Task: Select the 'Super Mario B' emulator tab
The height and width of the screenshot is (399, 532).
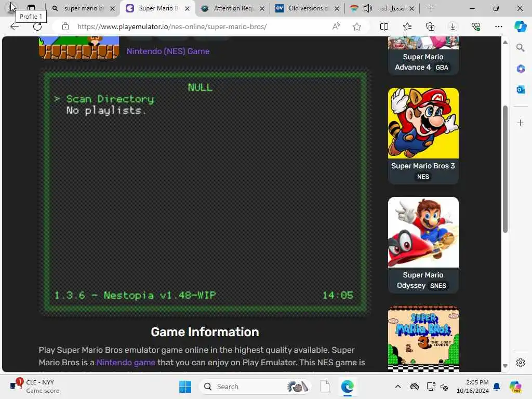Action: pos(158,8)
